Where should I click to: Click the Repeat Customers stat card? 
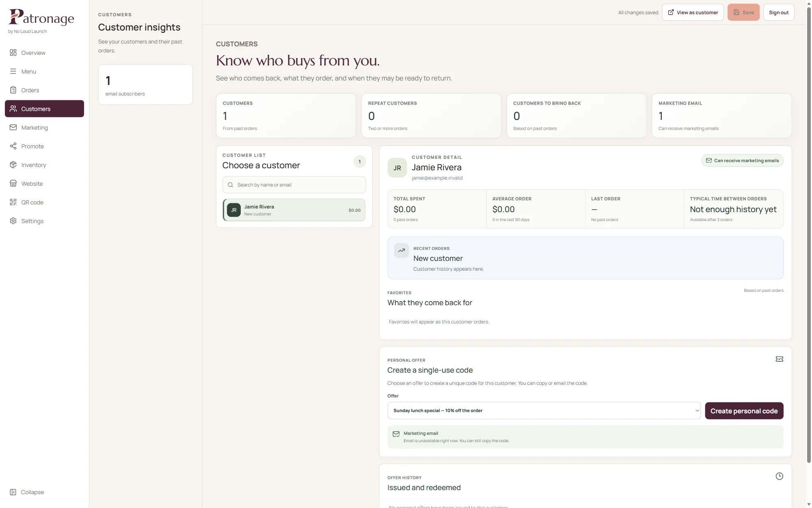[x=431, y=116]
